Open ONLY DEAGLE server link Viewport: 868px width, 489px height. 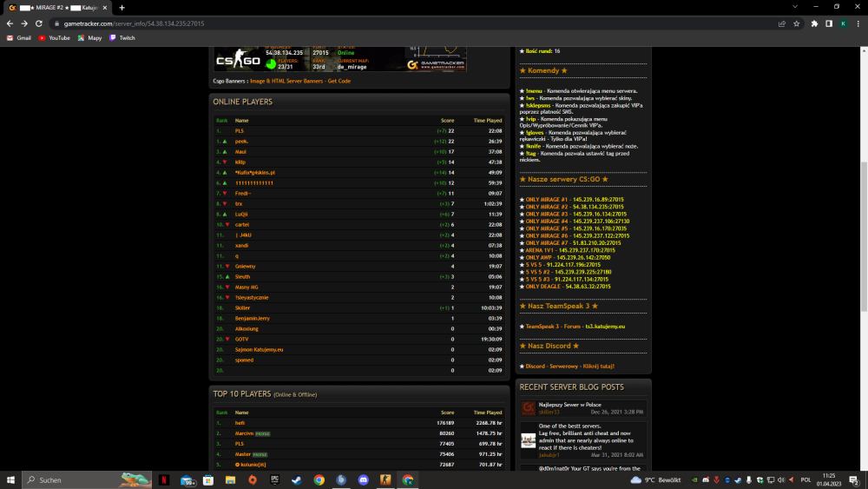[568, 287]
